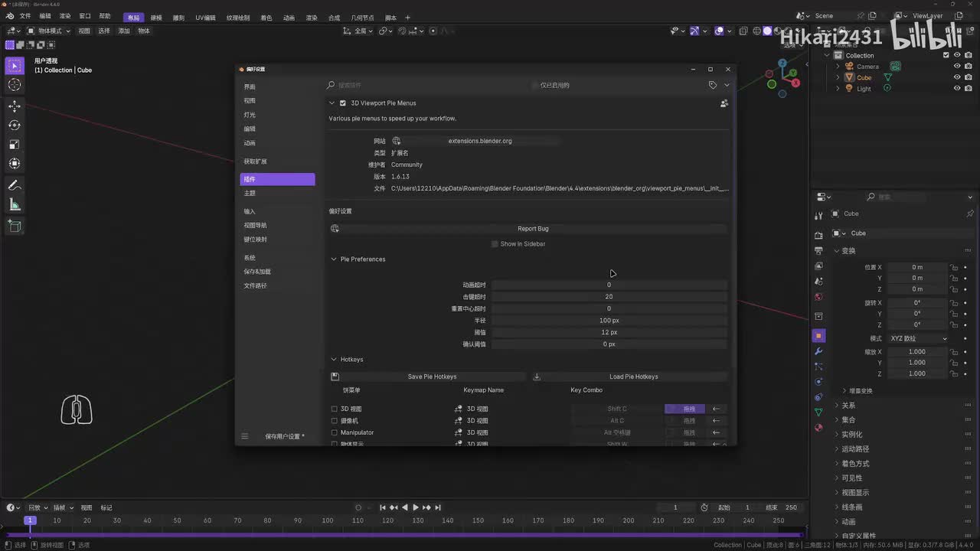This screenshot has height=551, width=980.
Task: Open the 键位映射 preferences section
Action: click(x=277, y=240)
